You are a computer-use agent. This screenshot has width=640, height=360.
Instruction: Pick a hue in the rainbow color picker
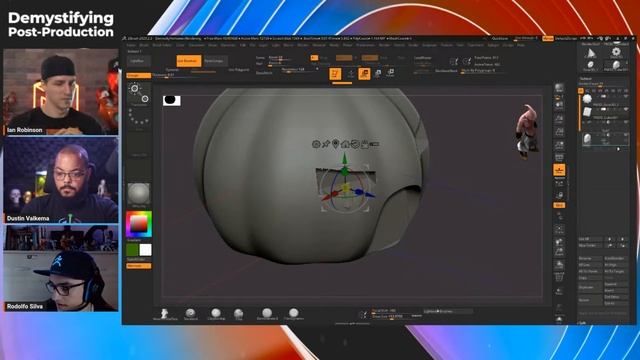(139, 224)
